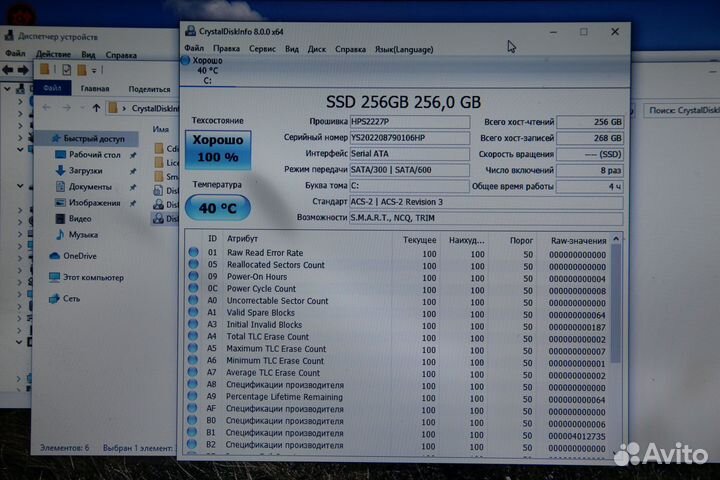Click the Всего хост-чтений 256 GB value
The height and width of the screenshot is (480, 720).
click(x=590, y=122)
